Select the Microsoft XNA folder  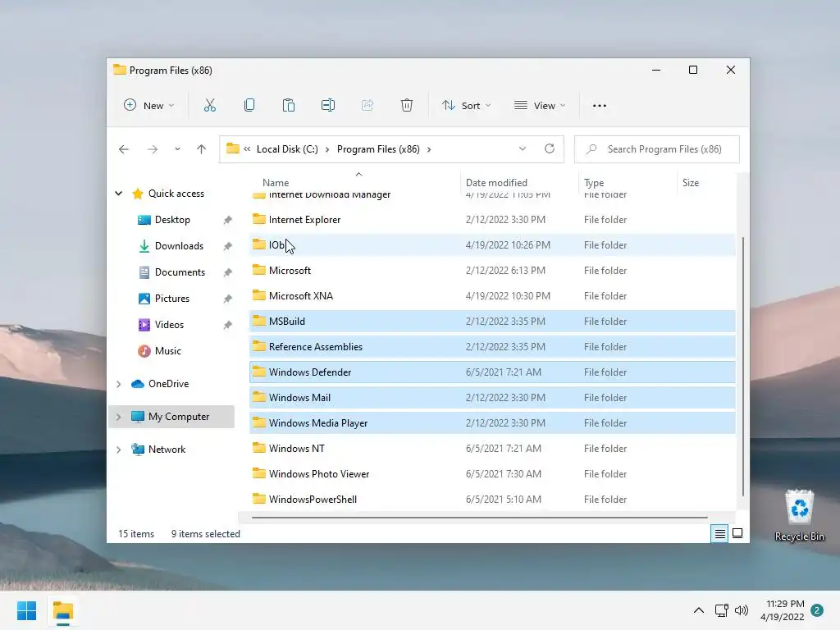492,295
